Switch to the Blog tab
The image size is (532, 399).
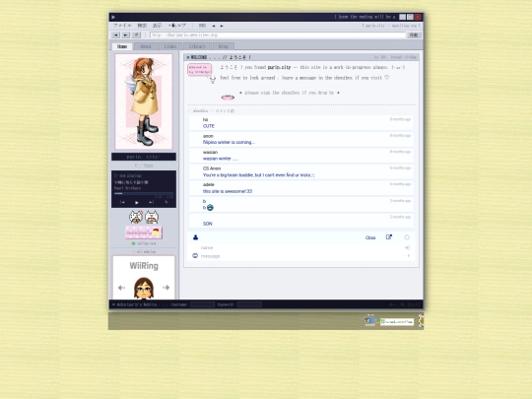[224, 46]
